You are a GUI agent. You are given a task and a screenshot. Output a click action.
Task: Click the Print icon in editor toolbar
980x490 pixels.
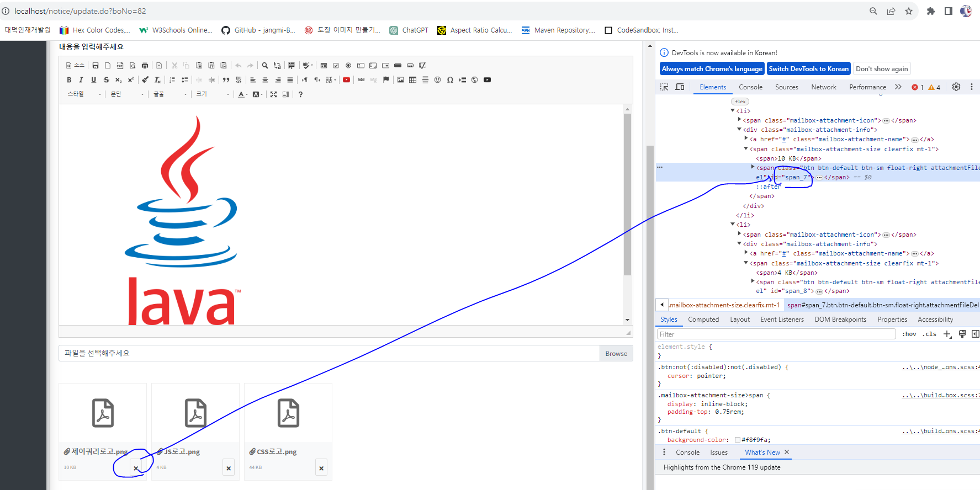coord(145,65)
